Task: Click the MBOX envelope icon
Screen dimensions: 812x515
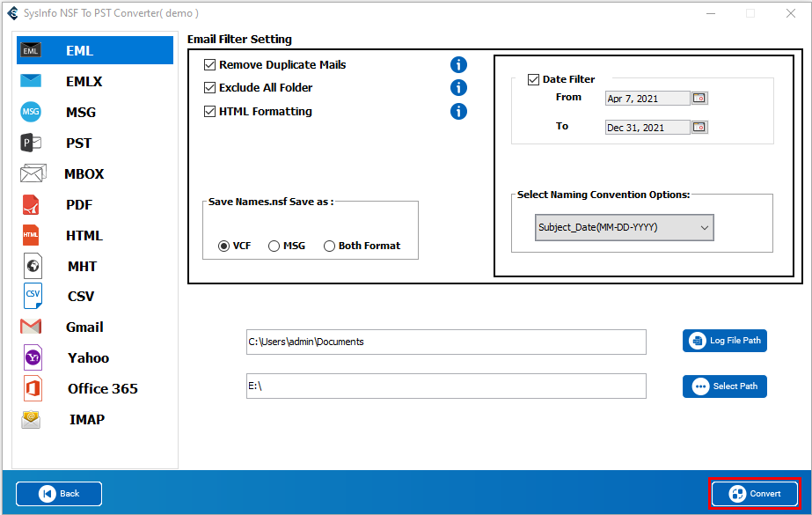Action: coord(33,173)
